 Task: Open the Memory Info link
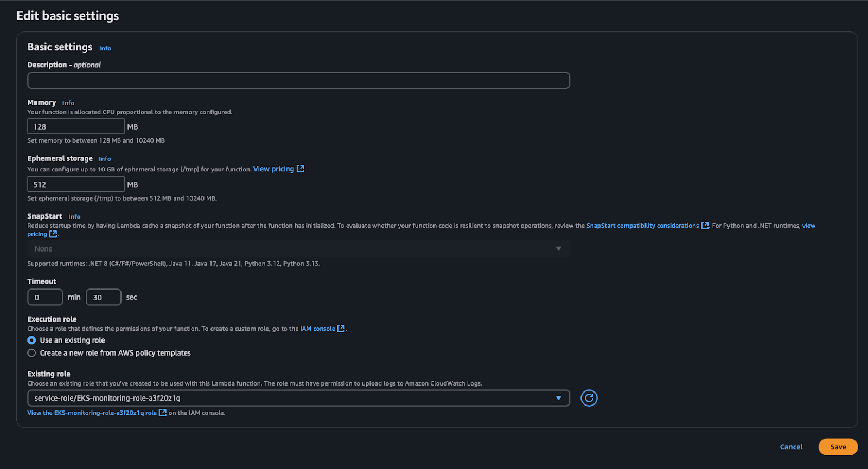(68, 103)
